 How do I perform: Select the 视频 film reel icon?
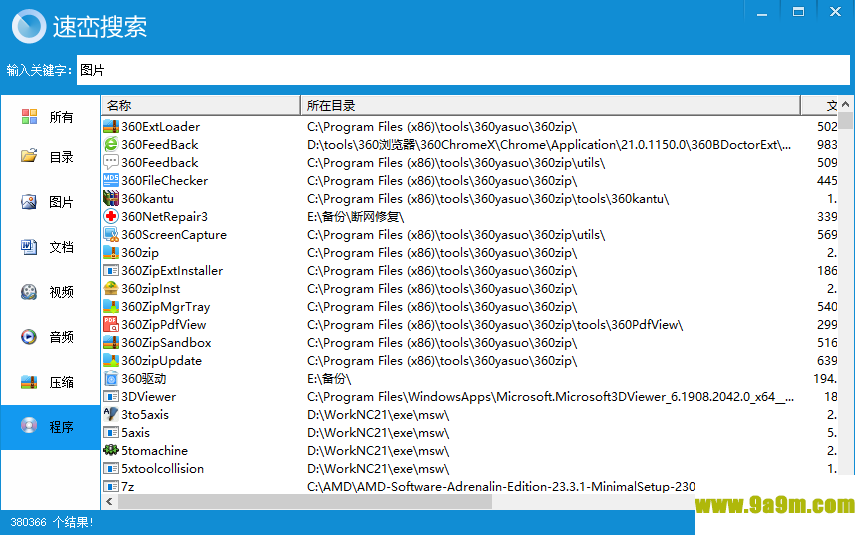29,292
